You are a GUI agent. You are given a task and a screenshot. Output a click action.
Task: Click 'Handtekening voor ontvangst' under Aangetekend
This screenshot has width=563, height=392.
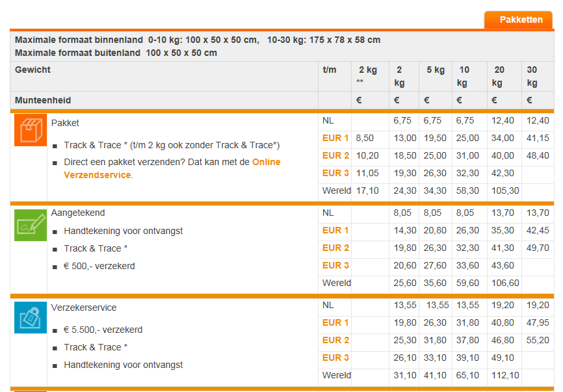pyautogui.click(x=123, y=231)
